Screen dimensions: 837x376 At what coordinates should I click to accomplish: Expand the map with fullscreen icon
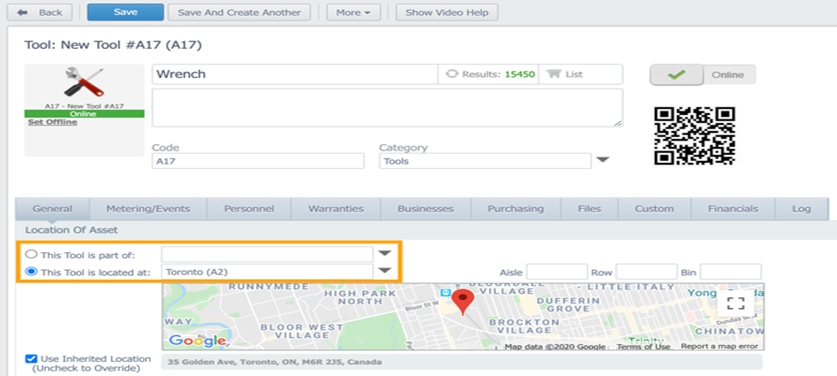[x=736, y=303]
